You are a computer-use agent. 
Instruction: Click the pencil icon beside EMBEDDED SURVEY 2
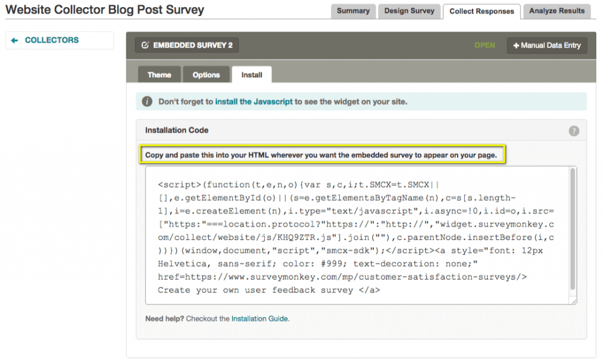(146, 45)
